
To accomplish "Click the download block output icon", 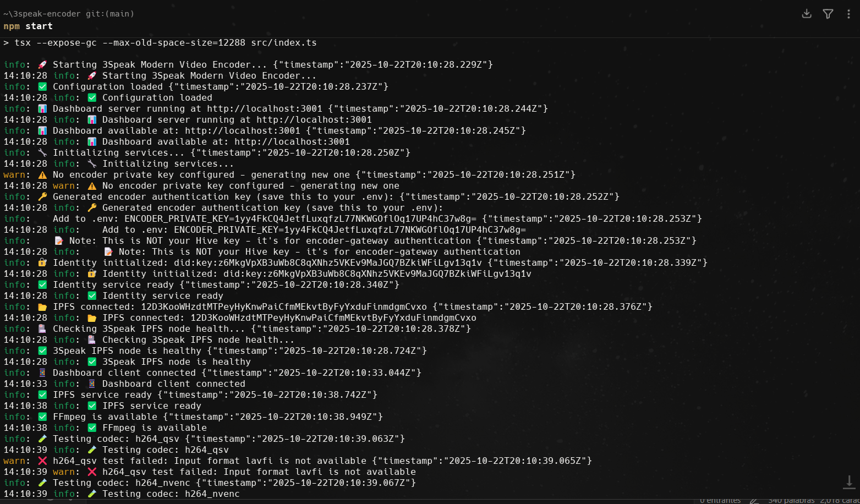I will click(807, 14).
